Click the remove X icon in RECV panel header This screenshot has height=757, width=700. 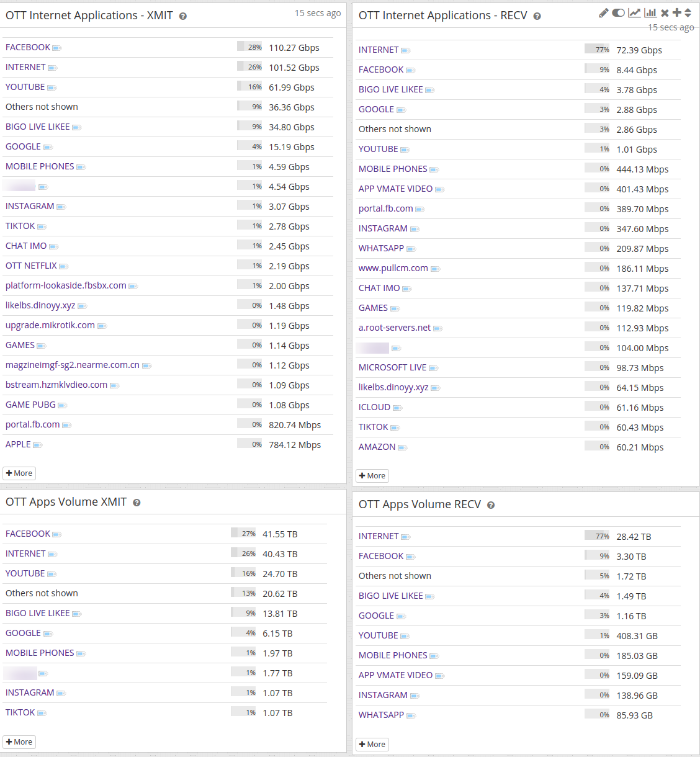(x=665, y=13)
